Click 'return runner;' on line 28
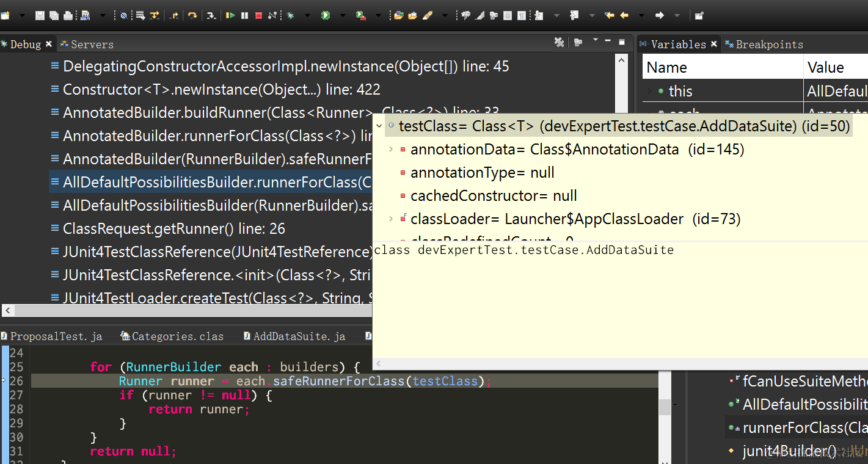Screen dimensions: 868x464 (x=199, y=409)
